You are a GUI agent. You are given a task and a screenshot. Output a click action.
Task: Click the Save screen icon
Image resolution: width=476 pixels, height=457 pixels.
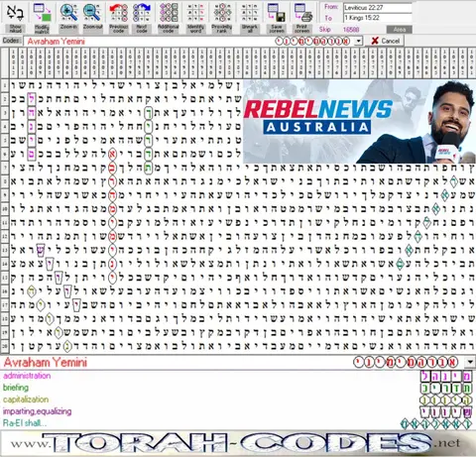277,12
